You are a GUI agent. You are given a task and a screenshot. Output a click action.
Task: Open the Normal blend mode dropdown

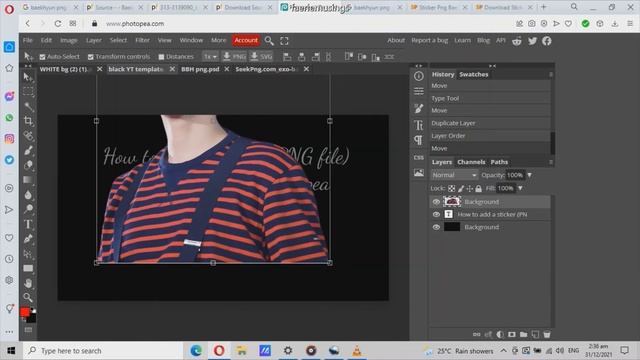(454, 175)
